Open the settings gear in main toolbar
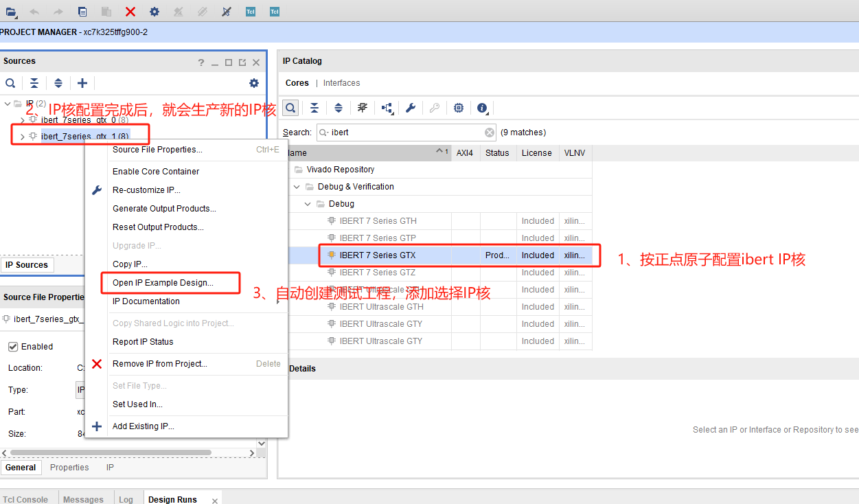This screenshot has width=859, height=504. [154, 12]
